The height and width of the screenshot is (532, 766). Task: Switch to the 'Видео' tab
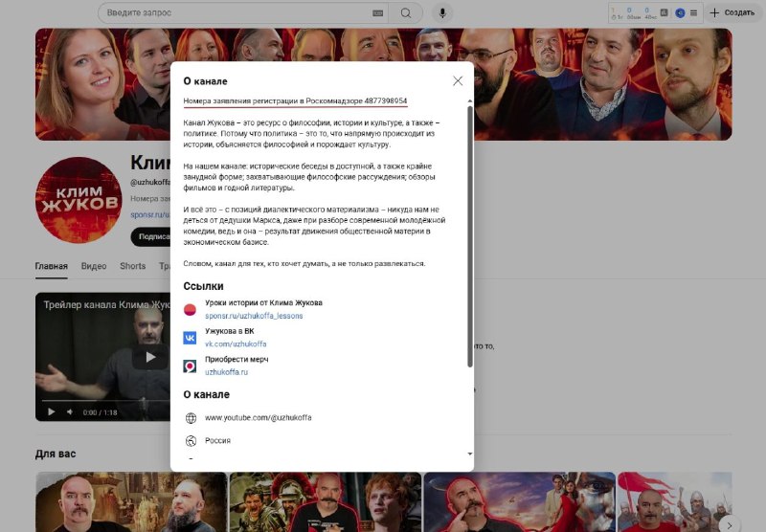tap(94, 266)
